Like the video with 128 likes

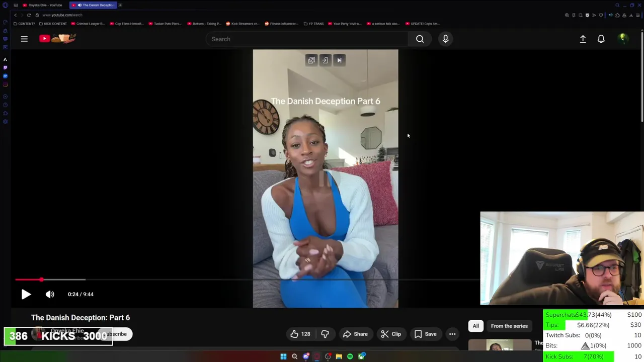tap(300, 334)
